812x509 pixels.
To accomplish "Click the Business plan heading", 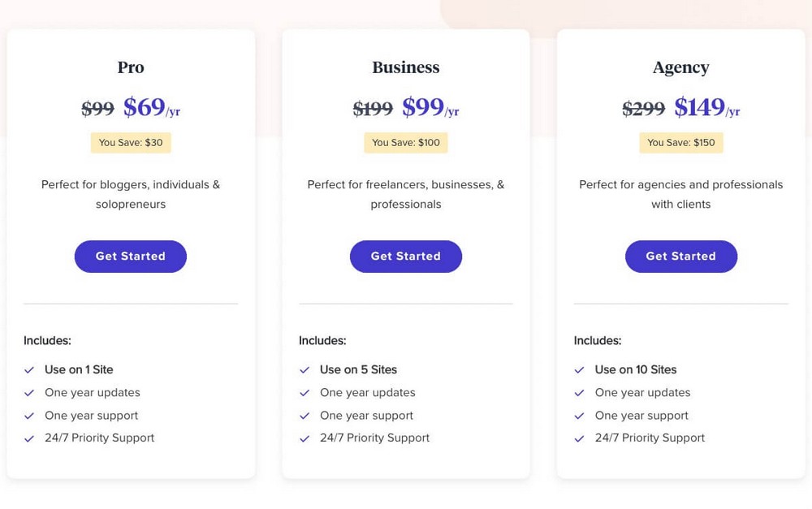I will (x=406, y=68).
